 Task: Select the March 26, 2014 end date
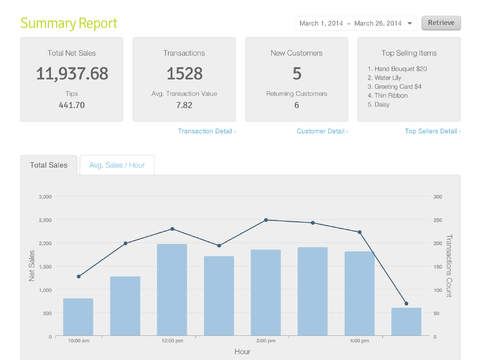pyautogui.click(x=378, y=23)
